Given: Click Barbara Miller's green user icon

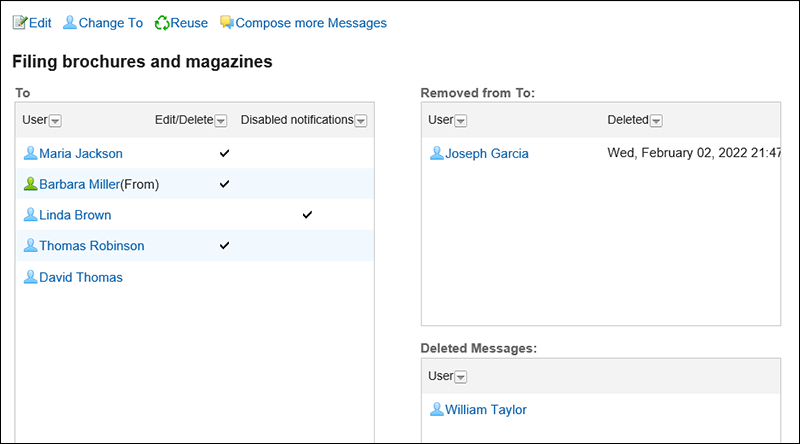Looking at the screenshot, I should tap(31, 184).
